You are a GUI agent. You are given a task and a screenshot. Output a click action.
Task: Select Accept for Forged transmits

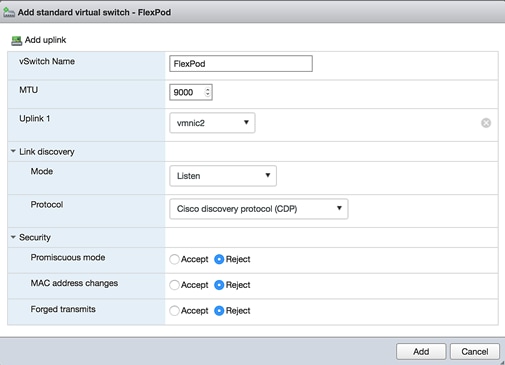pos(174,311)
